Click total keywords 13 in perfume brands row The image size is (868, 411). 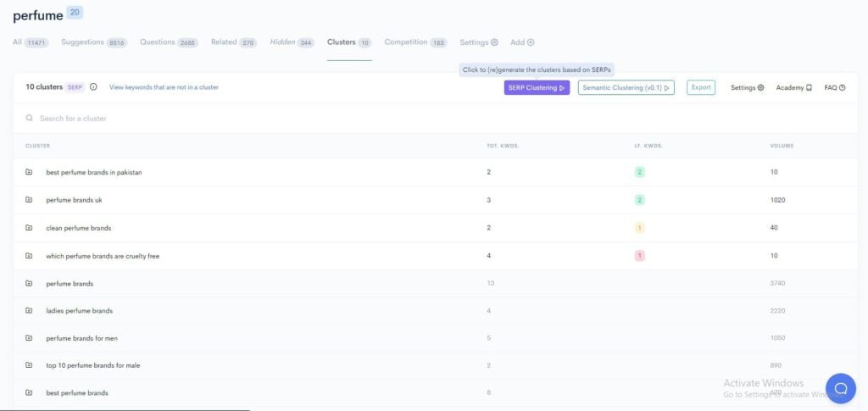(x=491, y=283)
